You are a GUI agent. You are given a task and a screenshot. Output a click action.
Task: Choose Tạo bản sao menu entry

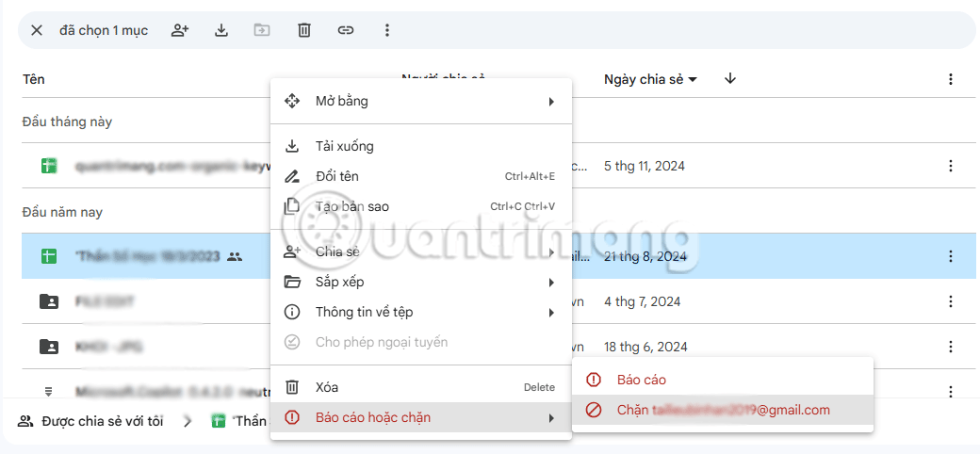pyautogui.click(x=420, y=206)
